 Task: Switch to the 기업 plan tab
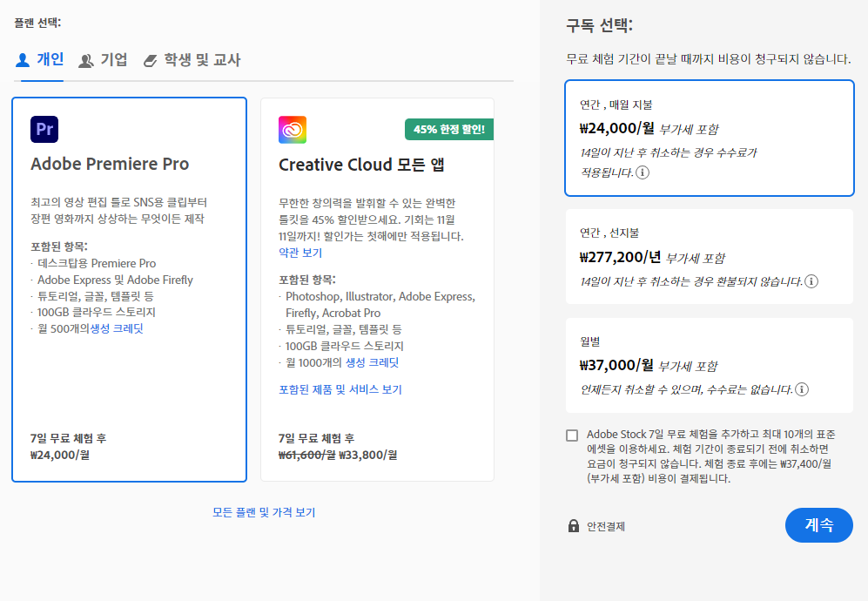click(x=103, y=60)
